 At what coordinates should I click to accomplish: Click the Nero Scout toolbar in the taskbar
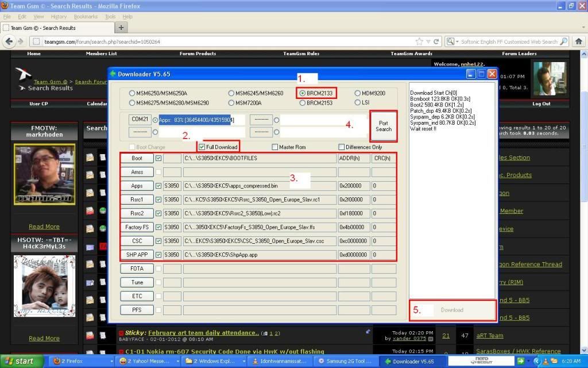[x=481, y=361]
